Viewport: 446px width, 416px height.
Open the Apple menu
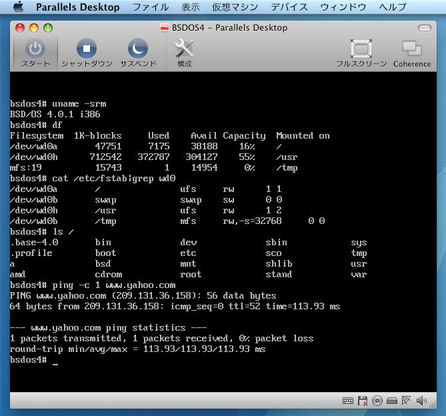point(18,7)
